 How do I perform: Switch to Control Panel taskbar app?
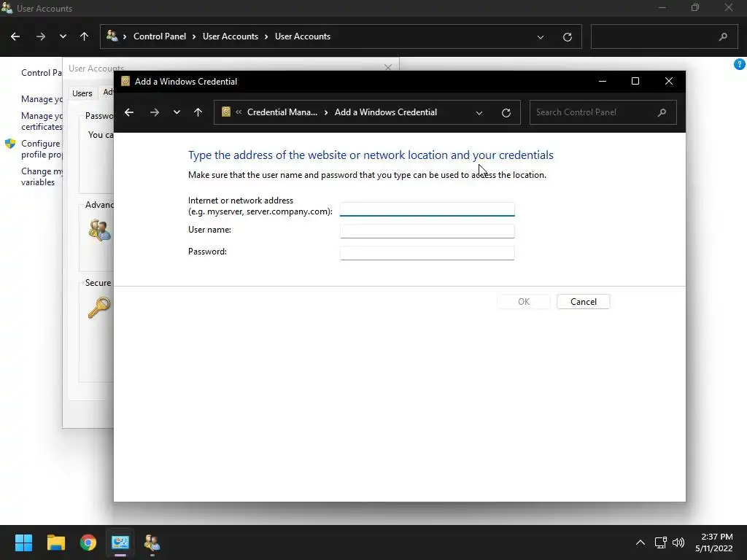pyautogui.click(x=120, y=542)
